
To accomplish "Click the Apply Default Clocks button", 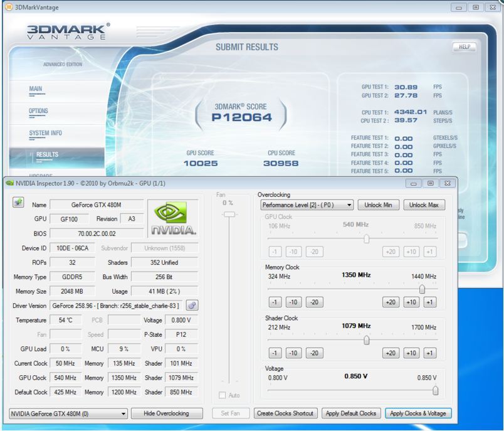I will (351, 413).
